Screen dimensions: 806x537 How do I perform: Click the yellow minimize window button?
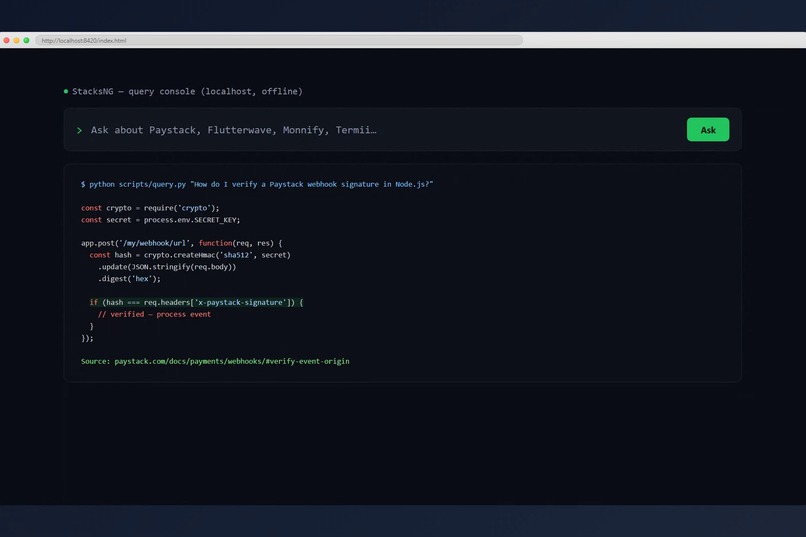[16, 40]
